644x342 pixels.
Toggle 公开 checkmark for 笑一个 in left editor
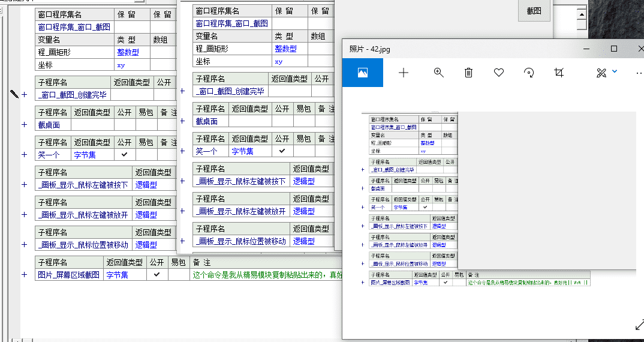[x=124, y=155]
